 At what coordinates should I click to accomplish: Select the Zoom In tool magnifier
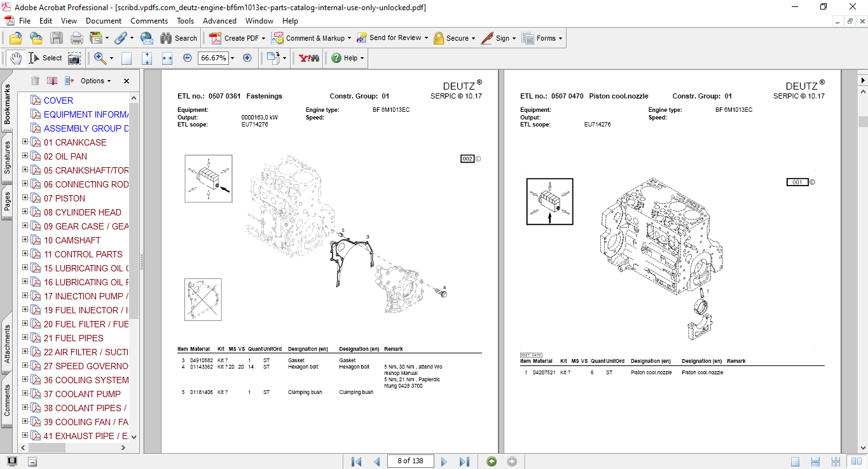coord(99,58)
